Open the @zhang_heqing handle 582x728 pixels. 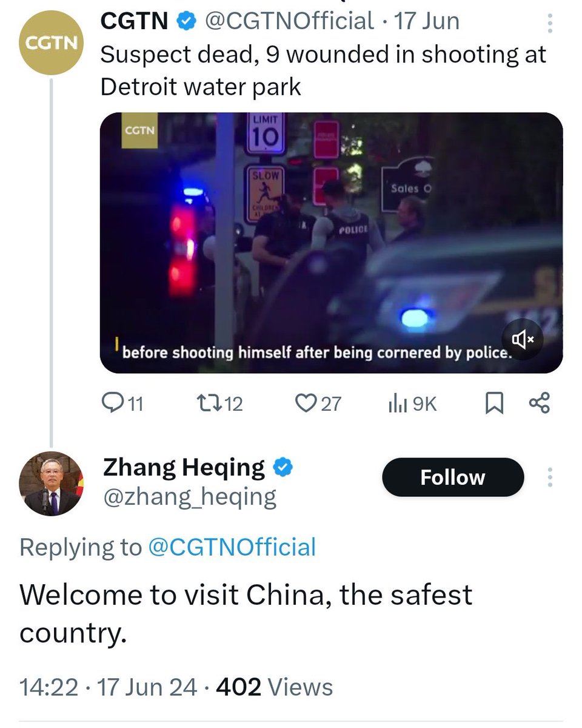190,498
